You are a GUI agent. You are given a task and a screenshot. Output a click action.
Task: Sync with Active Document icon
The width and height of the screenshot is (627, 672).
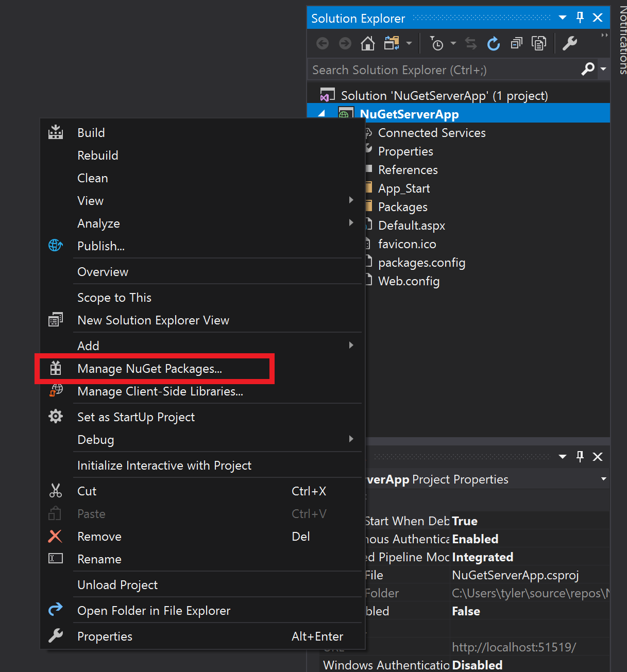click(471, 43)
